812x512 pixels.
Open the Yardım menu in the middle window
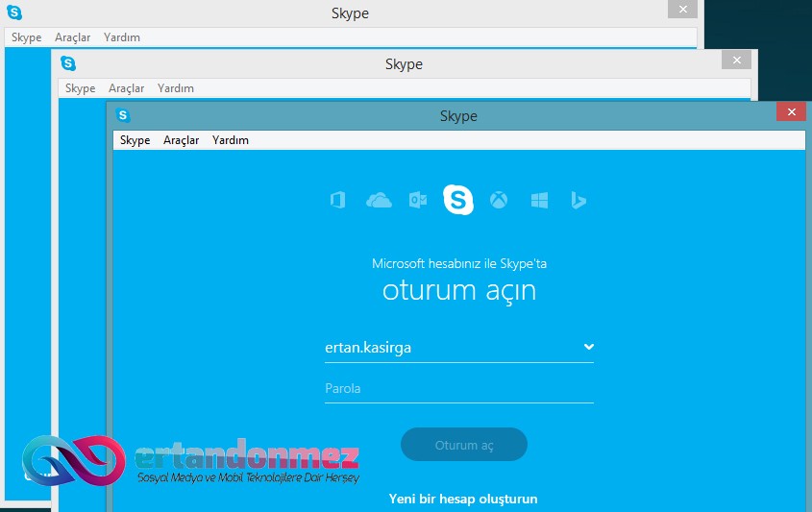(176, 88)
